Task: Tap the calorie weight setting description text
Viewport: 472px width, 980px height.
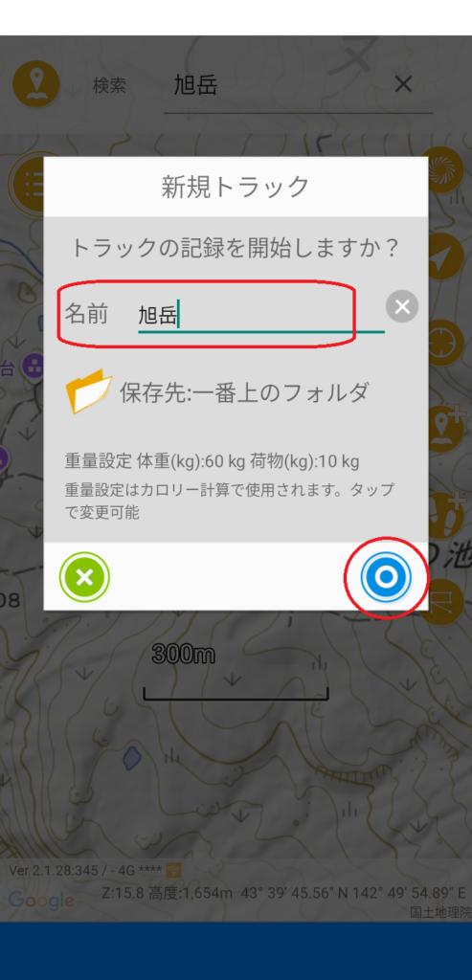Action: [230, 501]
